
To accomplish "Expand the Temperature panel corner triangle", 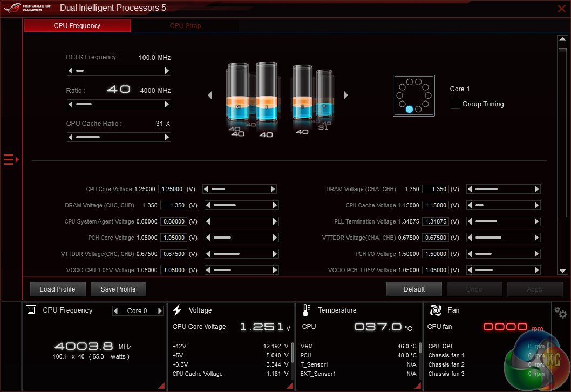I will (417, 385).
